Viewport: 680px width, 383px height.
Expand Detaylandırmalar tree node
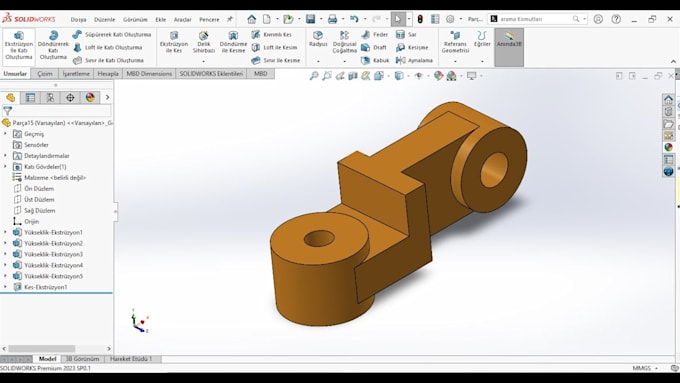(5, 156)
